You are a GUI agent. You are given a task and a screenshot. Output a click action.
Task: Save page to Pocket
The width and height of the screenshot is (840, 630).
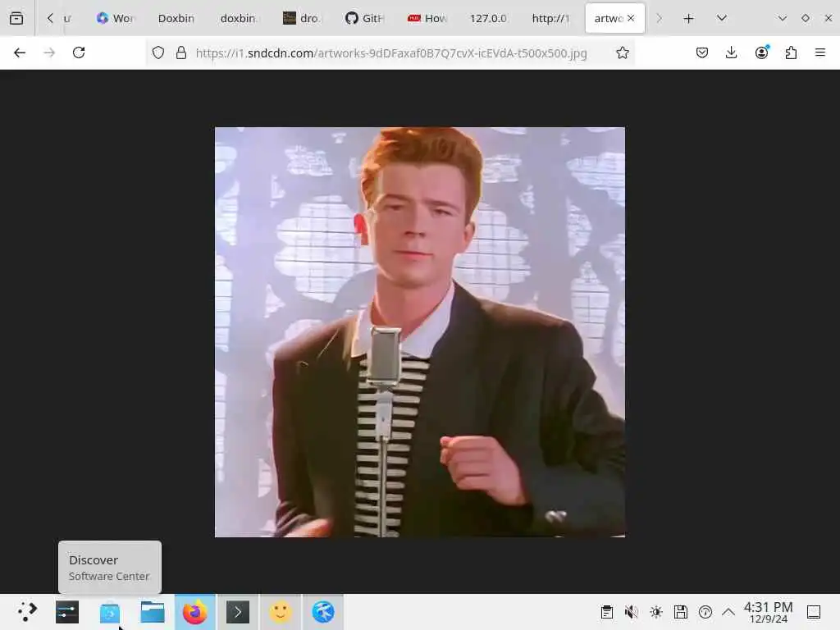coord(702,52)
